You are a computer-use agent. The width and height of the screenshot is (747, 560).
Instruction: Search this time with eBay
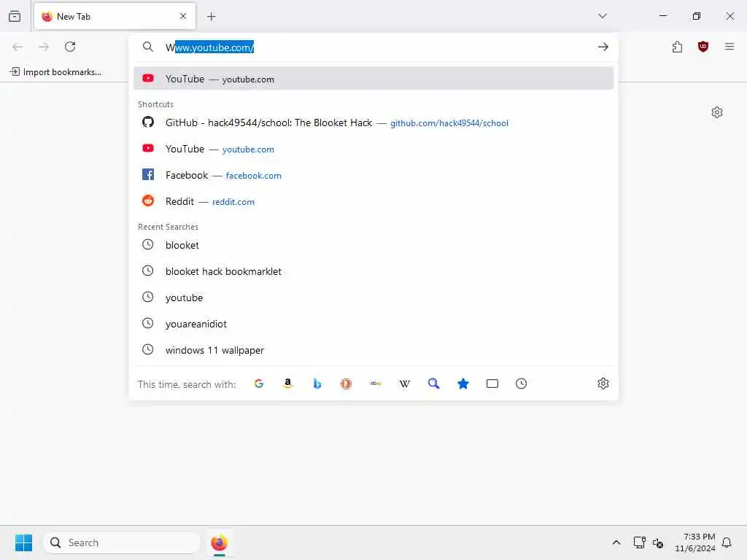pyautogui.click(x=376, y=384)
